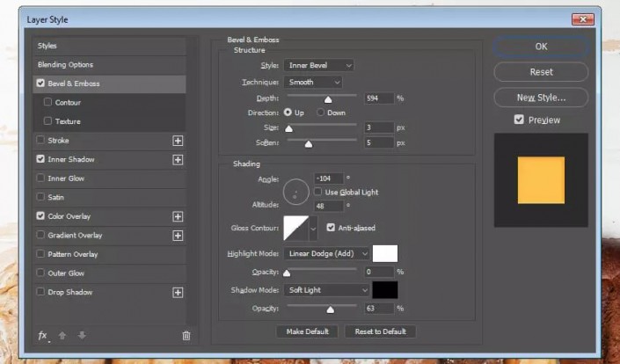Open the Technique dropdown showing Smooth
This screenshot has width=620, height=364.
point(313,82)
